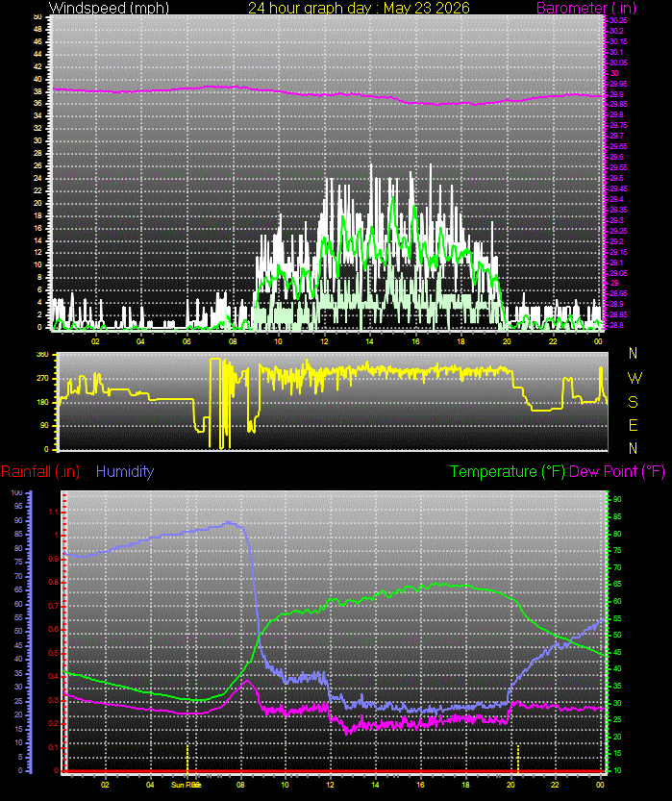Click the green "Temperature (°F)" legend label

(508, 471)
